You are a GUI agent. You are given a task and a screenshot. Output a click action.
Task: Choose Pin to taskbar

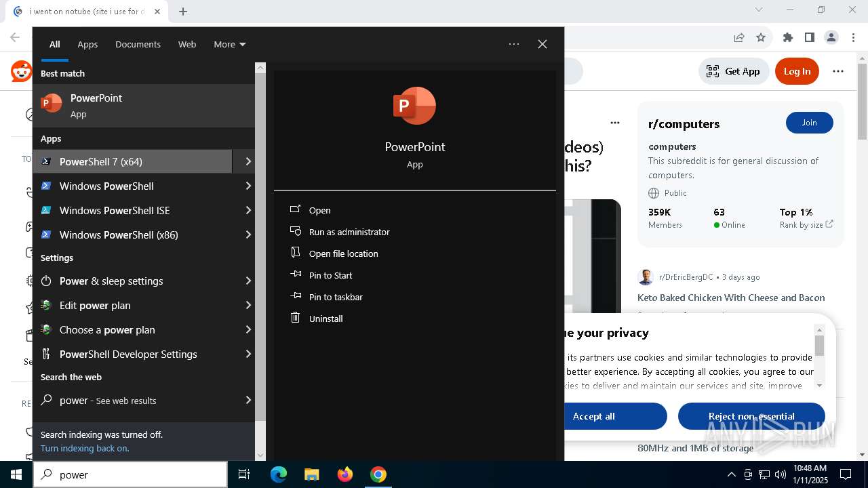pos(336,297)
